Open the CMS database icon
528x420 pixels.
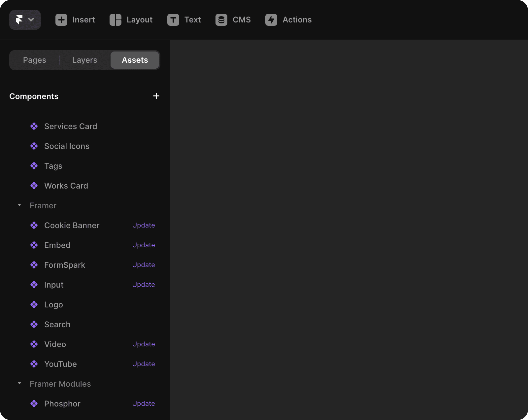point(221,20)
